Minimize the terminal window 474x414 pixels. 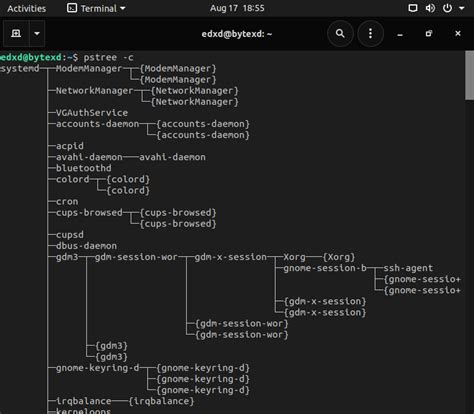point(400,34)
